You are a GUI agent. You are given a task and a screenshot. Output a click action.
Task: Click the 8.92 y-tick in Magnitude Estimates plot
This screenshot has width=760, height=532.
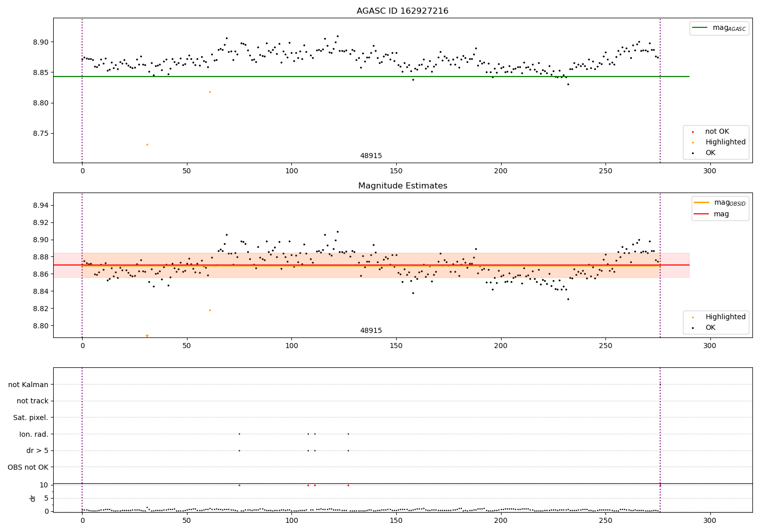40,223
